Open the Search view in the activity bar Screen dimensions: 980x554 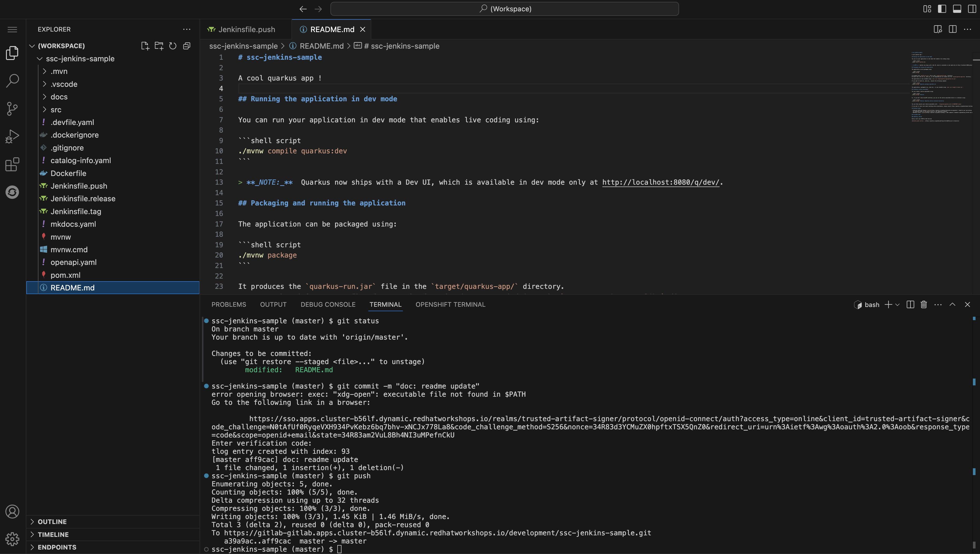click(x=12, y=80)
